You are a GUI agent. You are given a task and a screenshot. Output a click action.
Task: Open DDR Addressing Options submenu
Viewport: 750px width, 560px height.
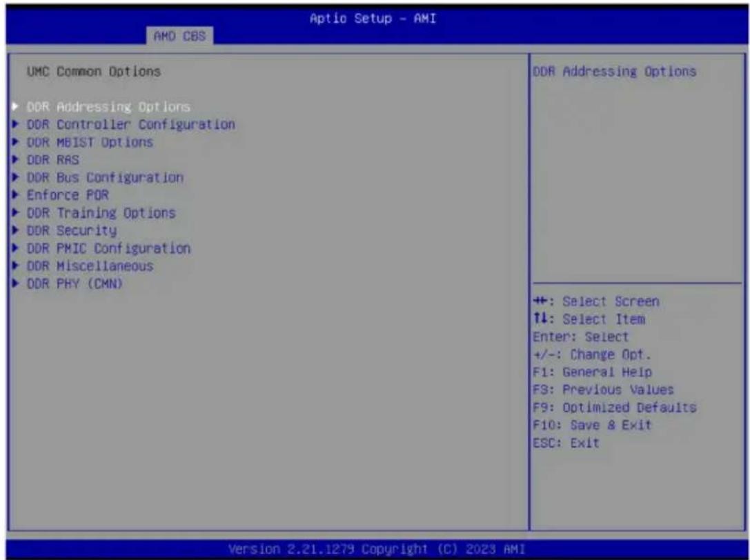(108, 107)
